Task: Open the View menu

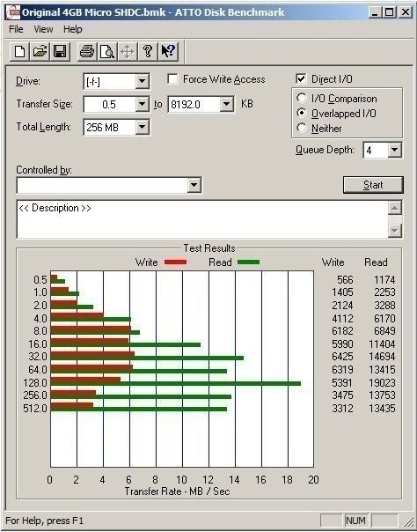Action: (x=43, y=29)
